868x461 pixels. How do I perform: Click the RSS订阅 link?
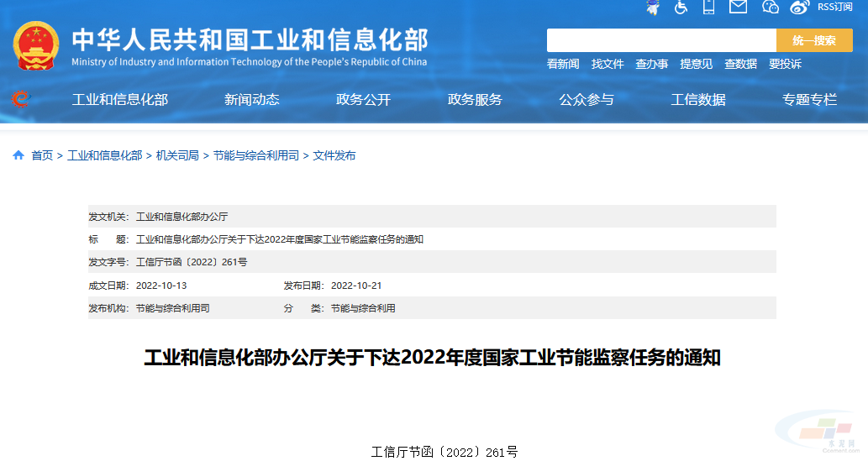(x=834, y=7)
